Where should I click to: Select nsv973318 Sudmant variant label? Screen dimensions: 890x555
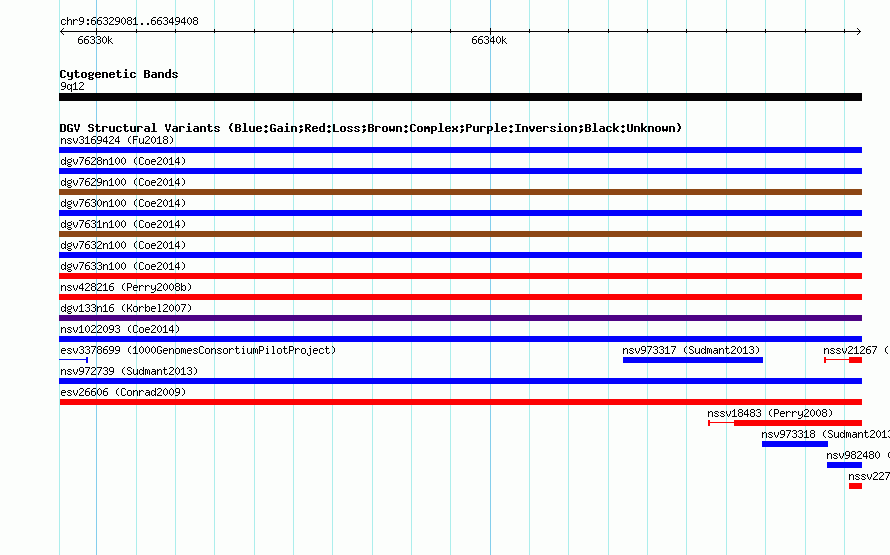point(825,434)
